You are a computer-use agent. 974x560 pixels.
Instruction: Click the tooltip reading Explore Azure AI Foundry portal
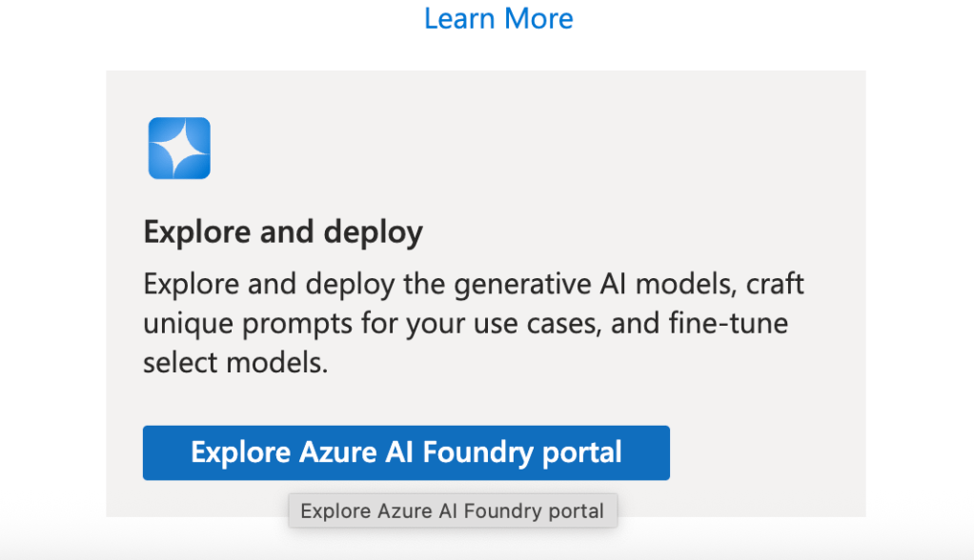(453, 511)
